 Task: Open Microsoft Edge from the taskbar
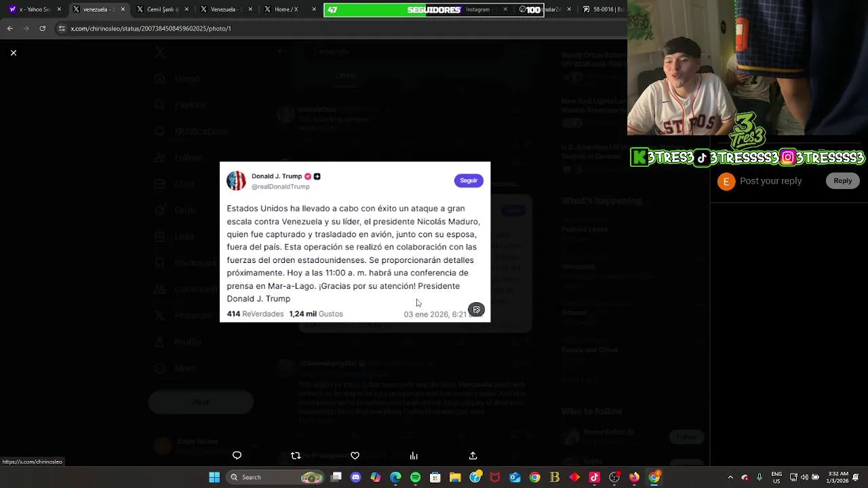395,477
